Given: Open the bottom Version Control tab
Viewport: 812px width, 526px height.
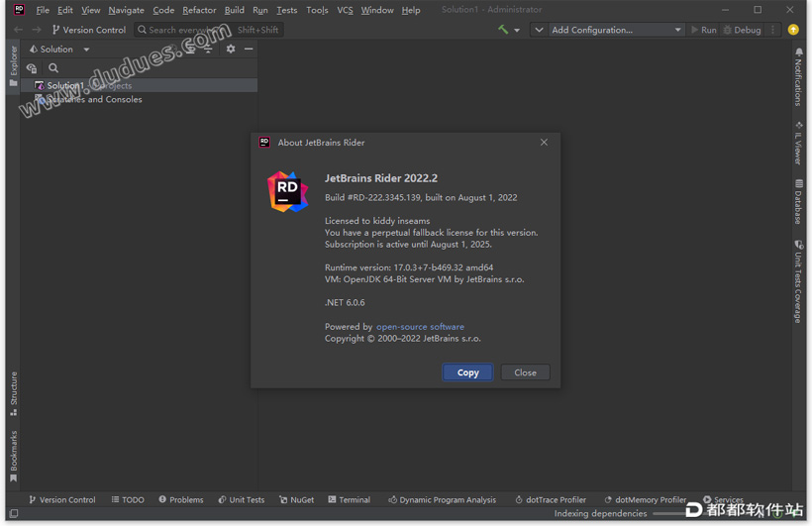Looking at the screenshot, I should click(x=62, y=499).
